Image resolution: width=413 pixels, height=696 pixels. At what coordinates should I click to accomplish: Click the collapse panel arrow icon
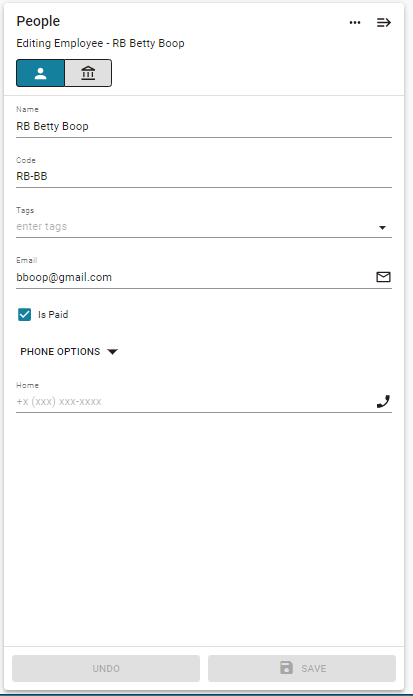[384, 22]
